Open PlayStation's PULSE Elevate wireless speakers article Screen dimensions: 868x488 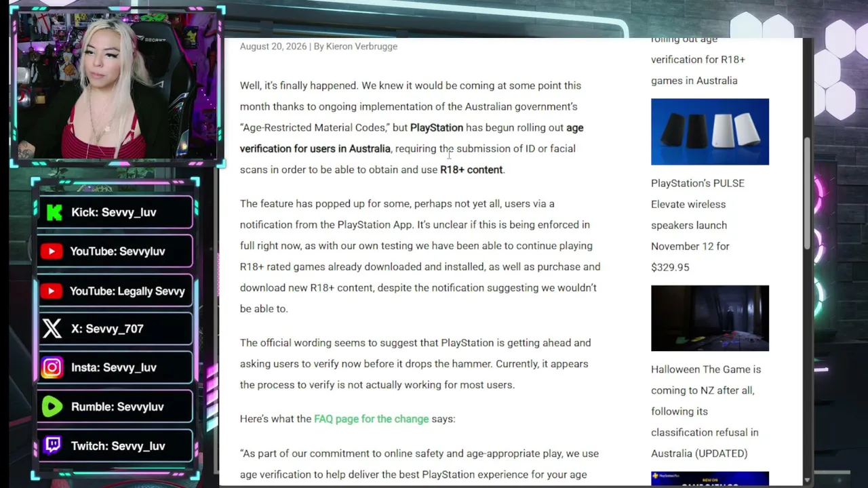click(698, 225)
